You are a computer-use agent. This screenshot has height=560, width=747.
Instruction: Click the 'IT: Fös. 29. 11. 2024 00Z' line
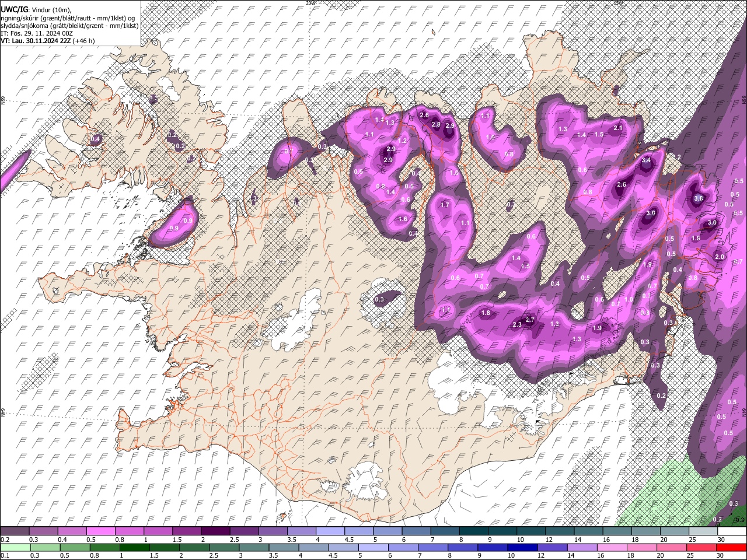[37, 33]
